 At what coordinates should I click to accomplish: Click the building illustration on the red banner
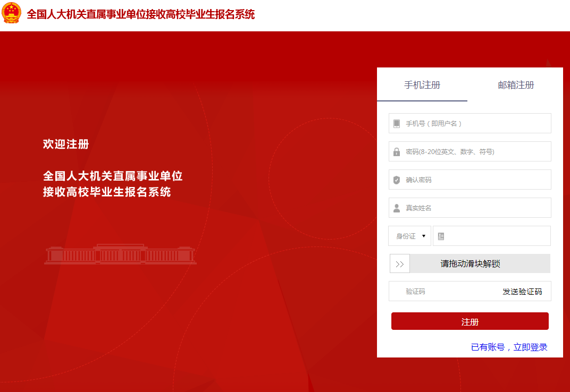pyautogui.click(x=121, y=255)
